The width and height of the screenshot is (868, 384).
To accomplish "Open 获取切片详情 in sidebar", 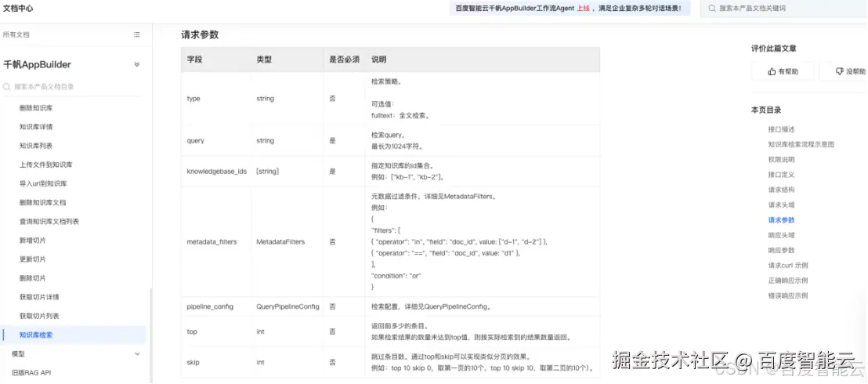I will tap(39, 297).
